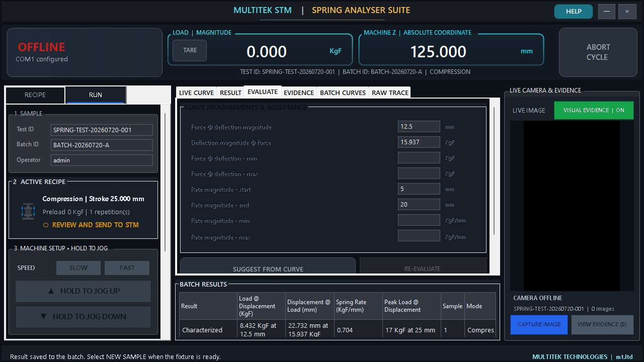644x362 pixels.
Task: Click Force @ deflection - min field
Action: pos(419,158)
